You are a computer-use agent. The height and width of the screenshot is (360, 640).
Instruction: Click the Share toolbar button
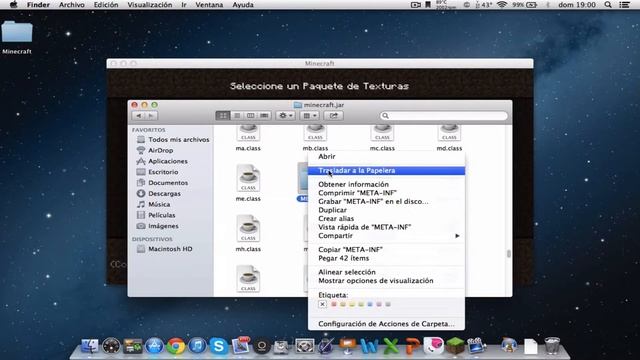tap(333, 116)
